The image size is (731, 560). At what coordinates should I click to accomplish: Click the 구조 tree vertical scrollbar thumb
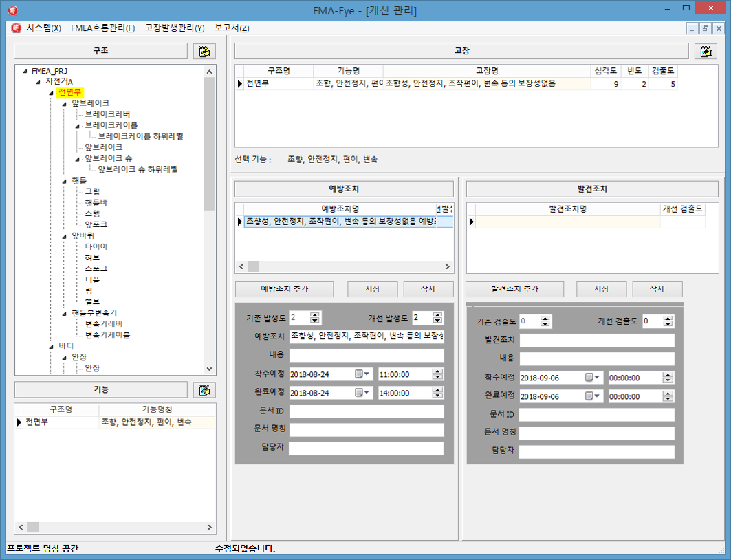click(x=209, y=144)
